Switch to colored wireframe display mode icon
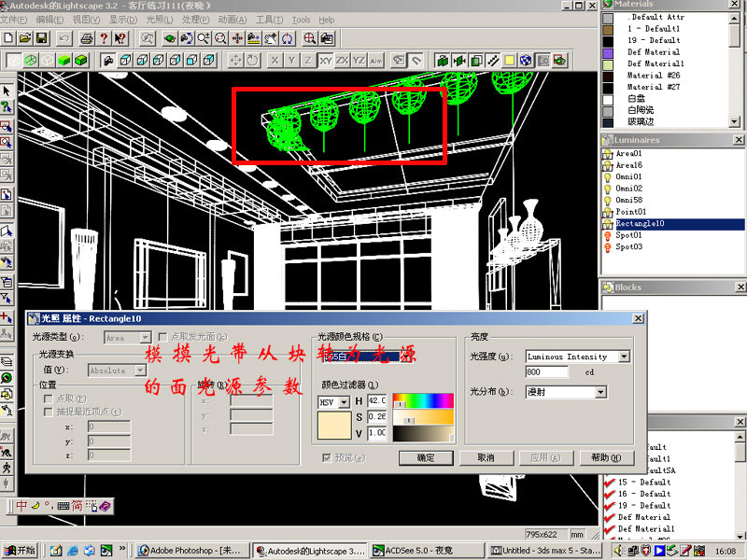Viewport: 747px width, 560px height. 31,60
